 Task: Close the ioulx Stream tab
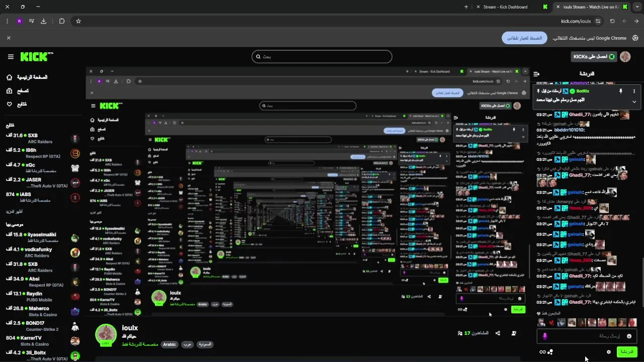[x=557, y=7]
